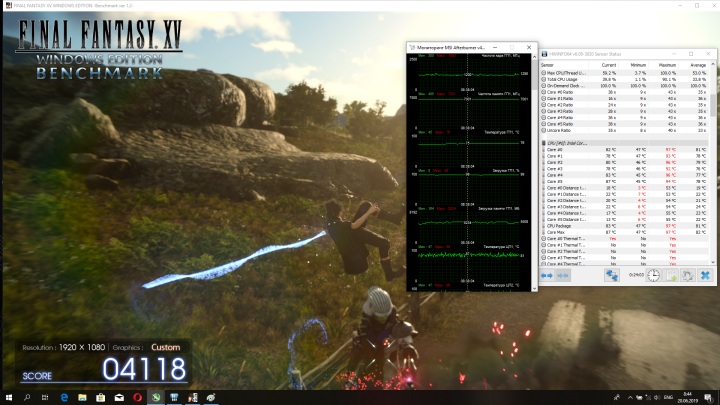Select the Core #0 Ratio row

click(624, 92)
